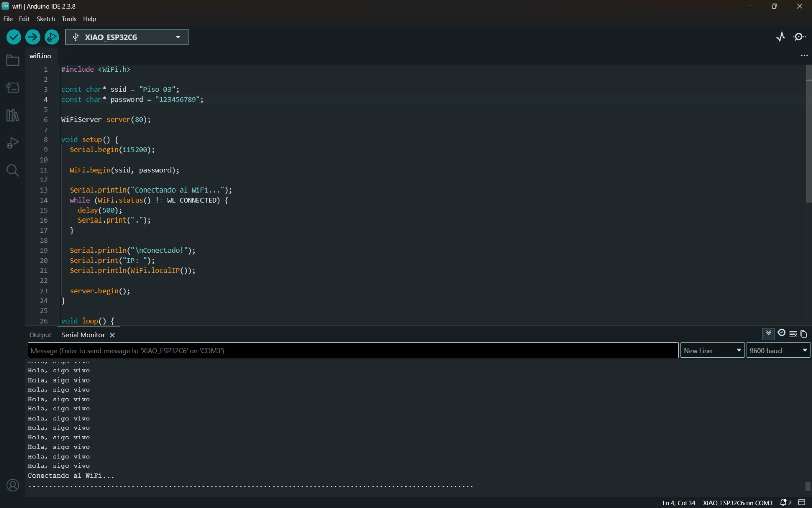Open the Serial Plotter
This screenshot has height=508, width=812.
[781, 37]
